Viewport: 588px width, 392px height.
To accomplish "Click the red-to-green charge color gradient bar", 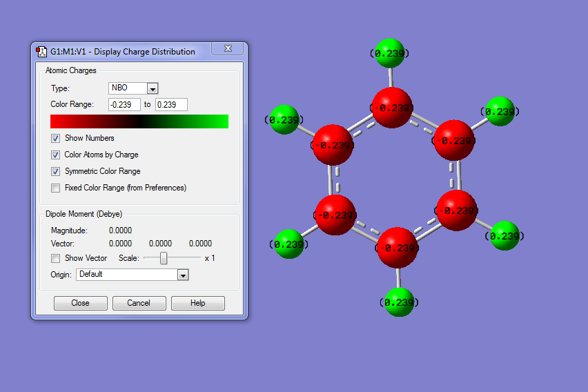I will 139,121.
